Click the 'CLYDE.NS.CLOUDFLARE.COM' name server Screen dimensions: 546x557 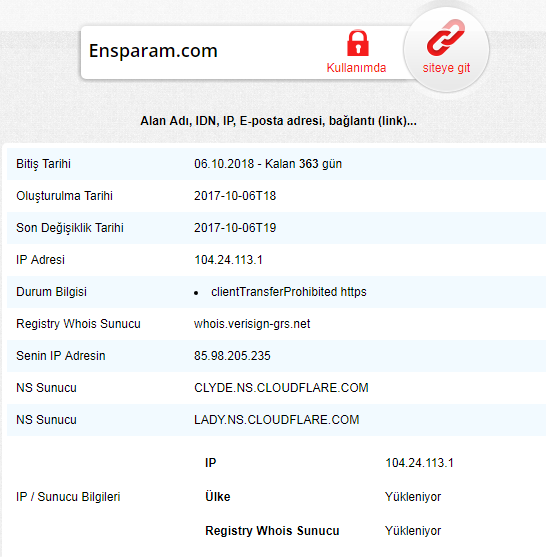[x=281, y=388]
